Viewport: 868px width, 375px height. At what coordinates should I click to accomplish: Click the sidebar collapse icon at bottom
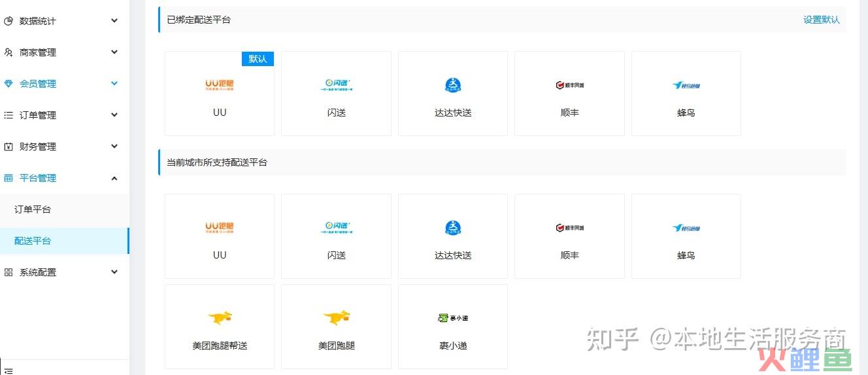click(x=8, y=371)
